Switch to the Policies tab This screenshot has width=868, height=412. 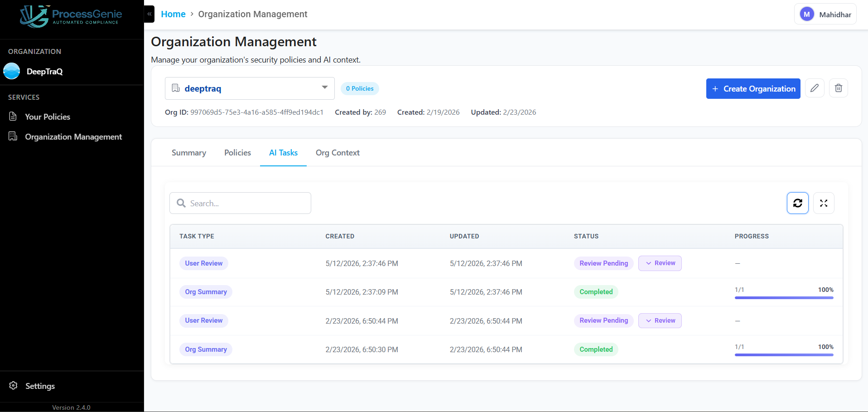tap(237, 153)
